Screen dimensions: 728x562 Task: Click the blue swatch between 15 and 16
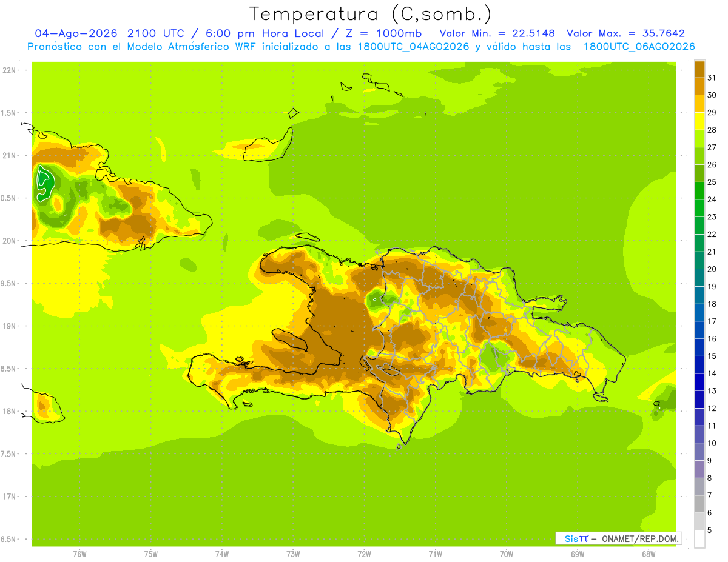(x=699, y=347)
